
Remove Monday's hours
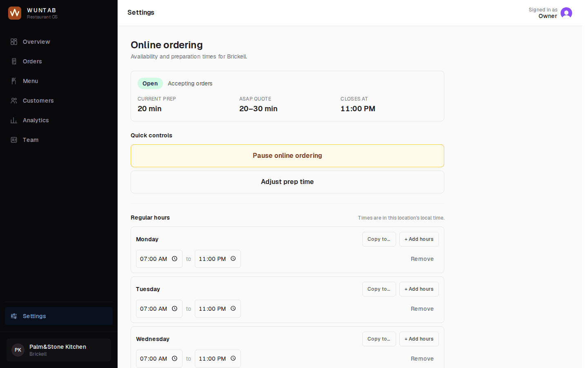(422, 259)
